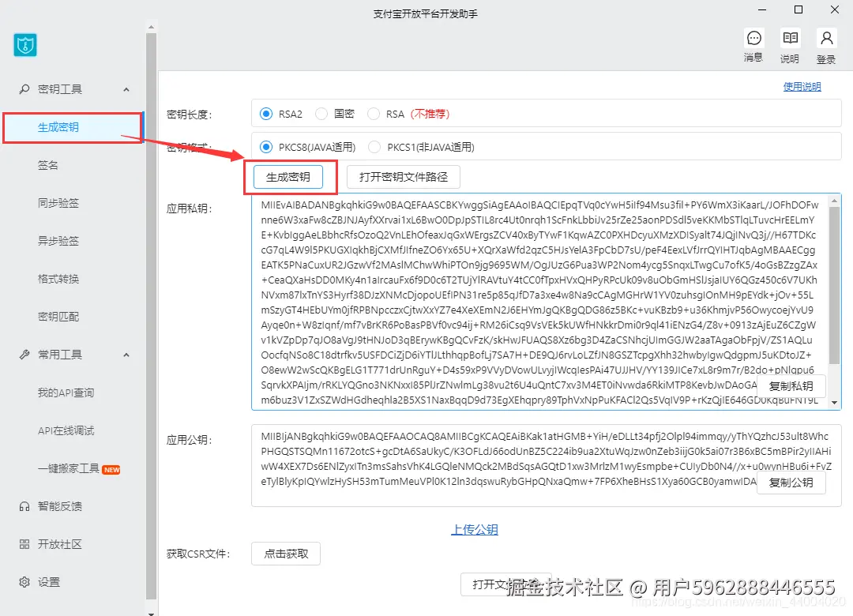Click the 开放社区 grid icon

(24, 544)
